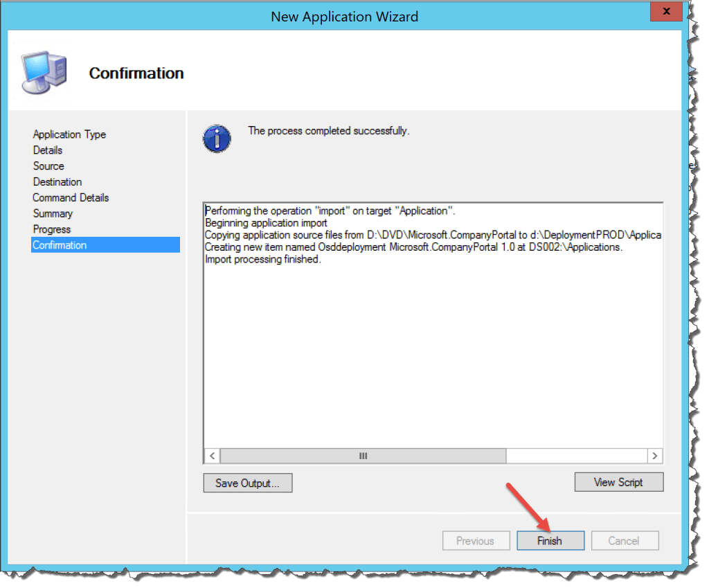The width and height of the screenshot is (709, 588).
Task: Click the information icon beside success message
Action: coord(217,137)
